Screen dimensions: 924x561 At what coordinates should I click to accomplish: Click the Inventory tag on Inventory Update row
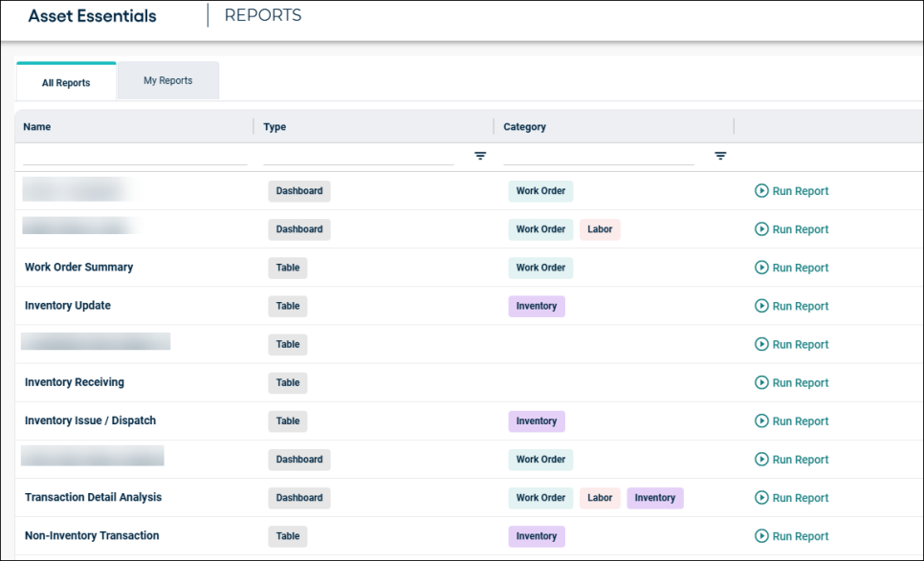536,306
